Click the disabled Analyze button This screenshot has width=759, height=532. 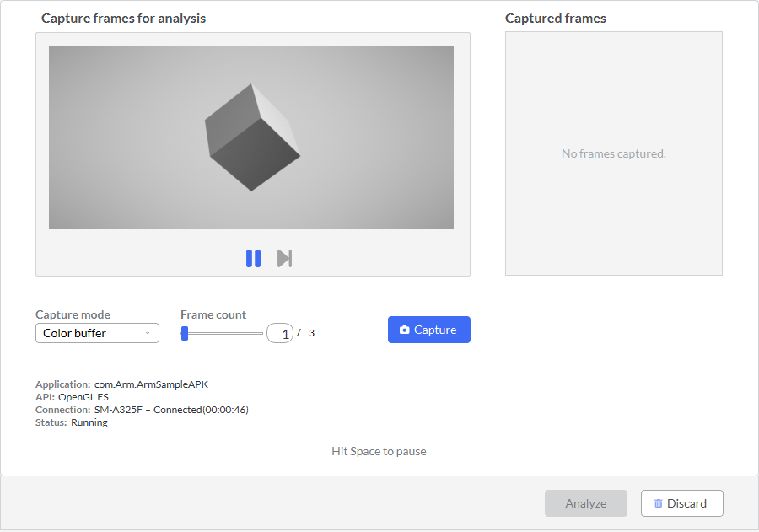pos(586,503)
